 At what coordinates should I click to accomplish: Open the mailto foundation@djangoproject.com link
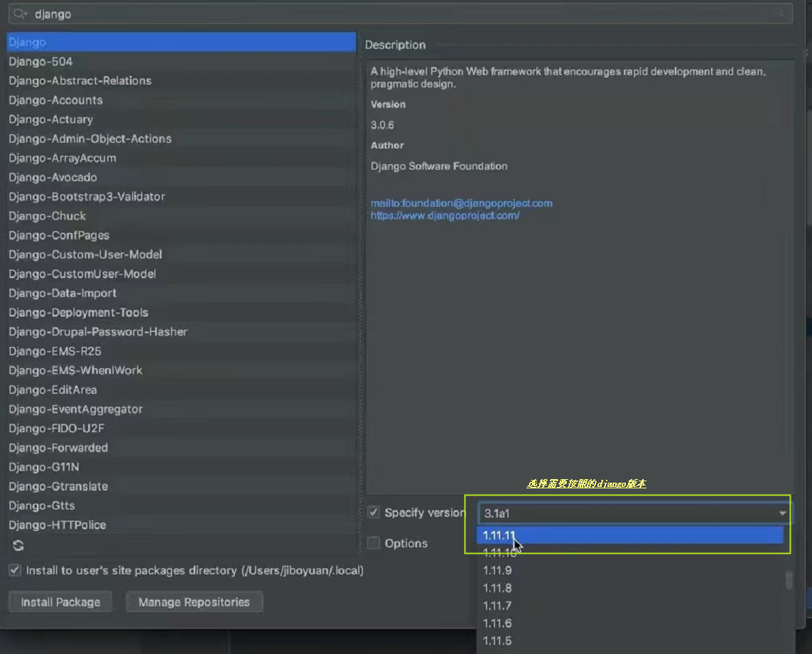(x=461, y=203)
